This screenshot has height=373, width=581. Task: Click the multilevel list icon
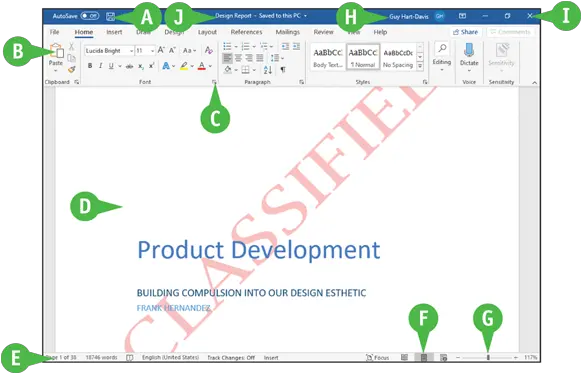click(x=263, y=46)
